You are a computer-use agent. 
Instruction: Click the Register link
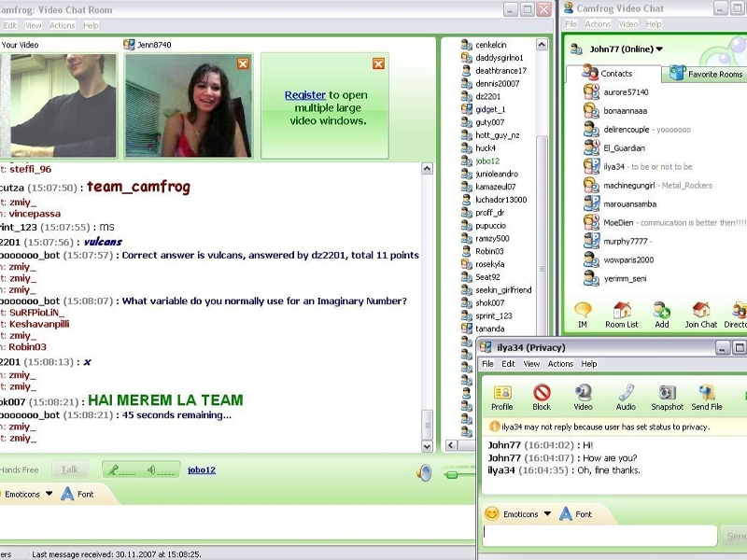click(x=305, y=95)
